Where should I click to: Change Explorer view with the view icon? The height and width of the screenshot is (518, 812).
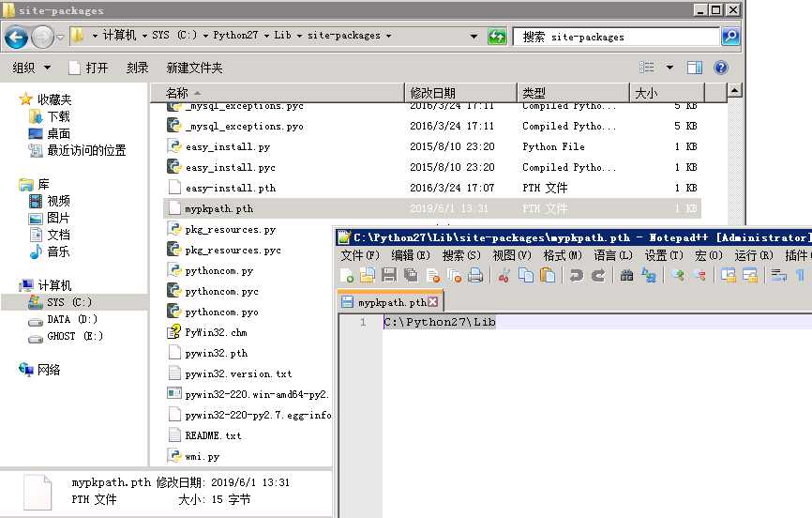pos(647,68)
